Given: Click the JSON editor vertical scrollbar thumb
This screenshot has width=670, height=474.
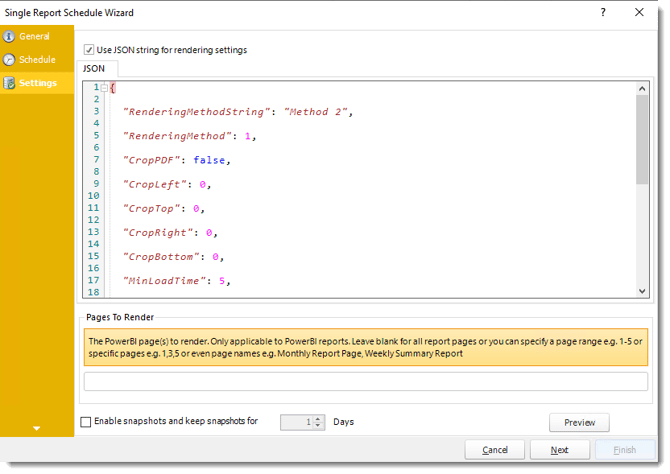Looking at the screenshot, I should pyautogui.click(x=642, y=140).
